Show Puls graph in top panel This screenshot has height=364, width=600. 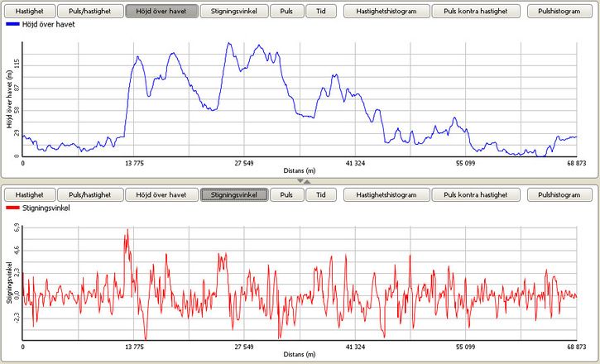click(x=287, y=12)
